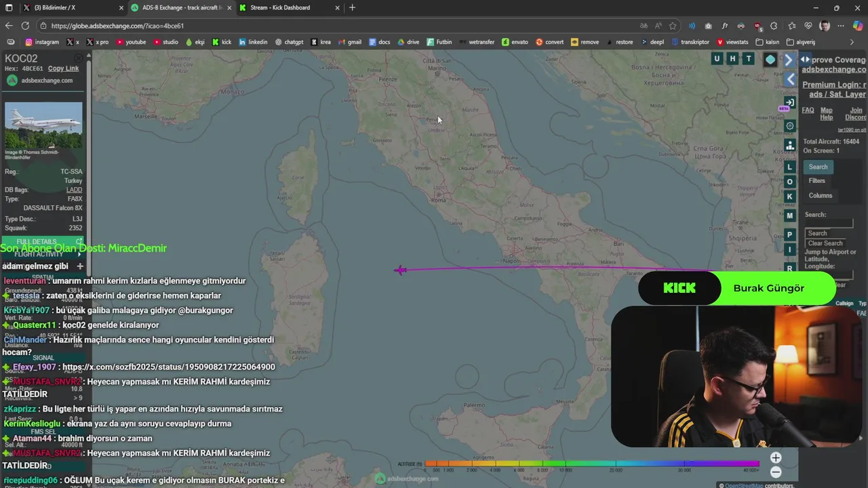Toggle the P map option
The height and width of the screenshot is (488, 868).
[x=789, y=235]
